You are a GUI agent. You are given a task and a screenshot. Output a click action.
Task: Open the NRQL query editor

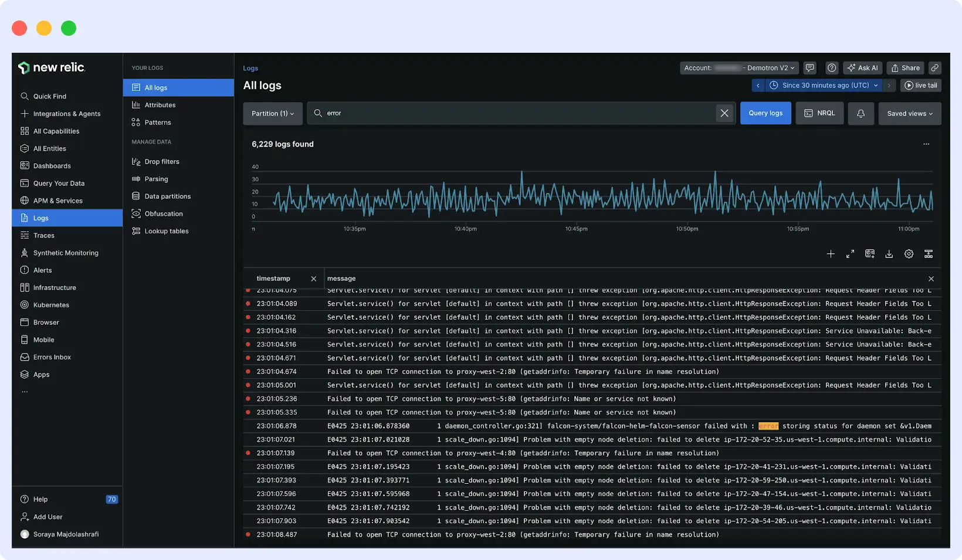point(819,113)
